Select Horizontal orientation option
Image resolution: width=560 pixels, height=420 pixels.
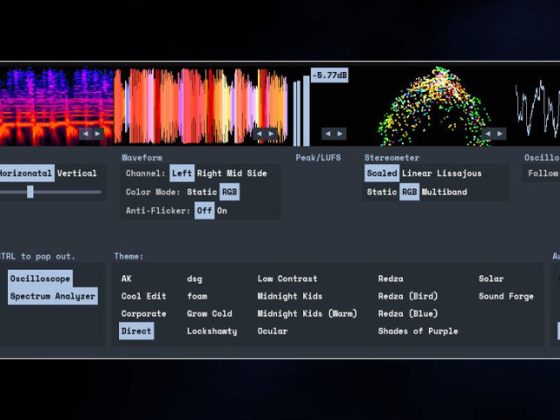point(26,173)
